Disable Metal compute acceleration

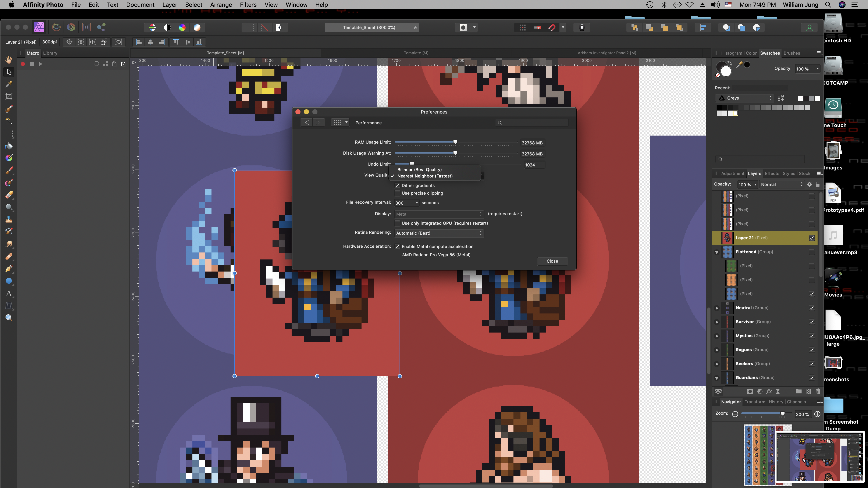(397, 247)
